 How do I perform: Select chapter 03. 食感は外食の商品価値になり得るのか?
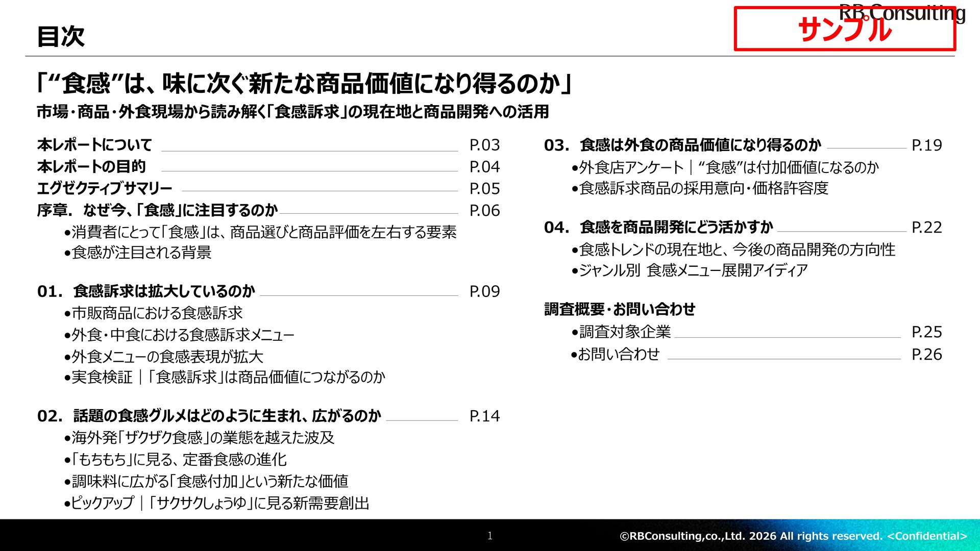pos(683,145)
